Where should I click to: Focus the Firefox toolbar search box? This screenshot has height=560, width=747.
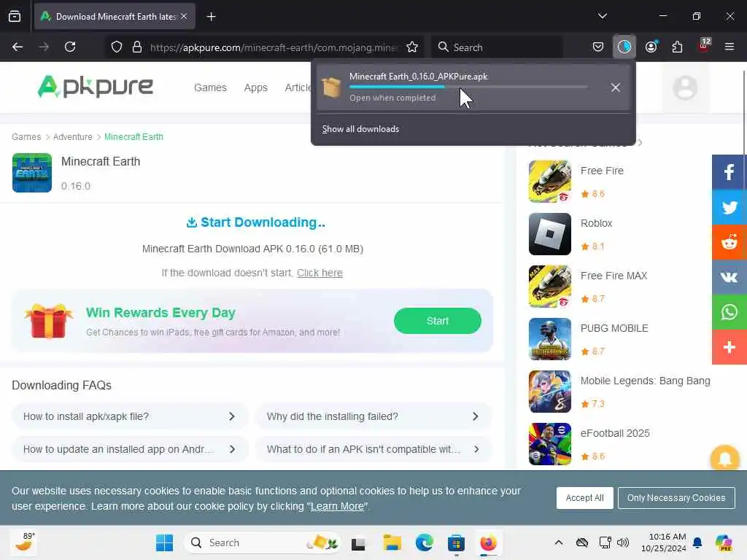(496, 47)
